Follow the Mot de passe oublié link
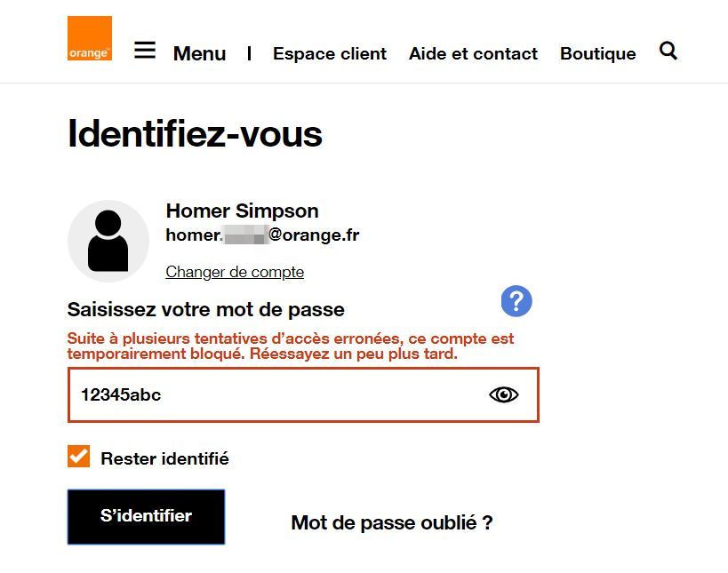This screenshot has height=573, width=728. [391, 522]
